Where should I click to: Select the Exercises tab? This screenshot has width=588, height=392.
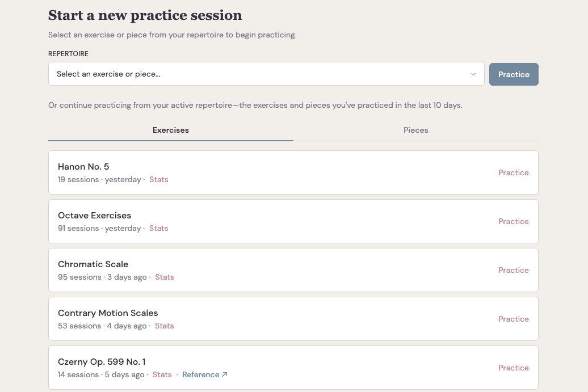[170, 130]
